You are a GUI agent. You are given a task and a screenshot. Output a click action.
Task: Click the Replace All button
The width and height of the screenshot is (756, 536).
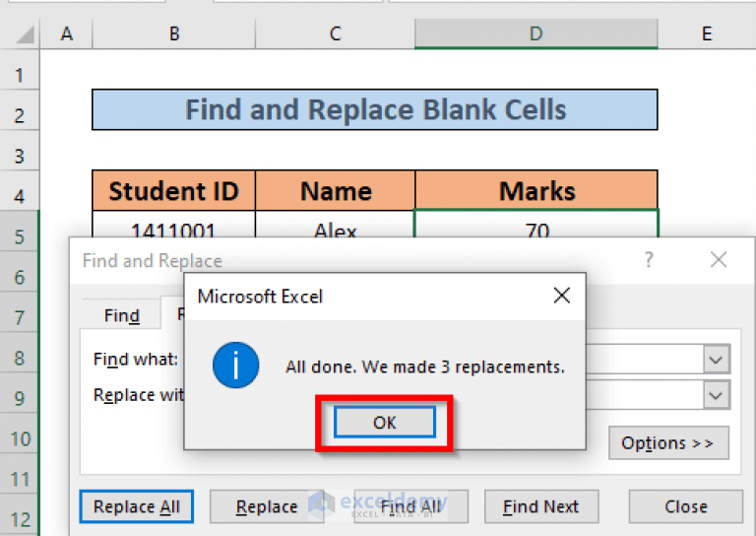pyautogui.click(x=137, y=506)
